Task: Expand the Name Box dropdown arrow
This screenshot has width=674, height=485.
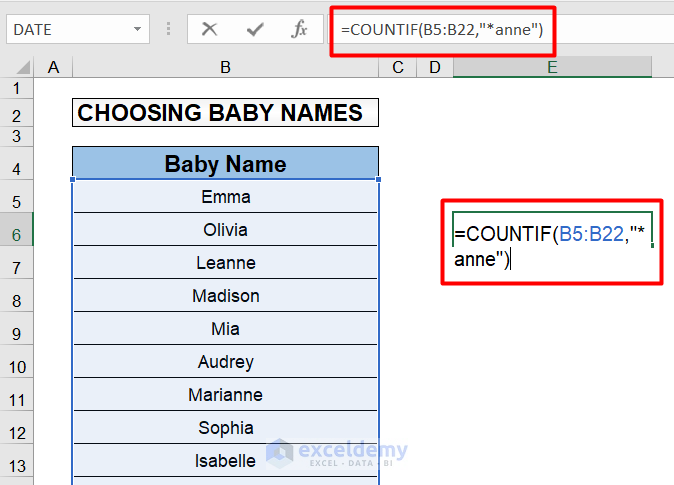Action: [x=138, y=29]
